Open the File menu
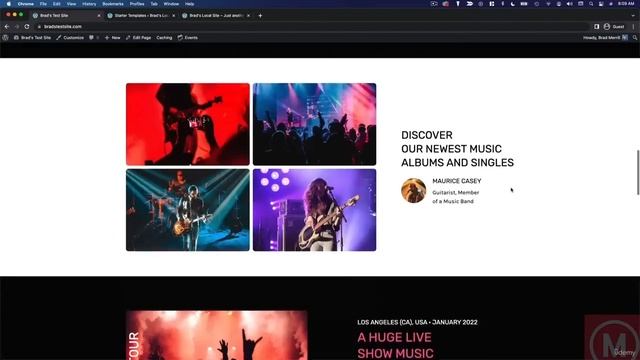The image size is (640, 360). click(x=43, y=4)
